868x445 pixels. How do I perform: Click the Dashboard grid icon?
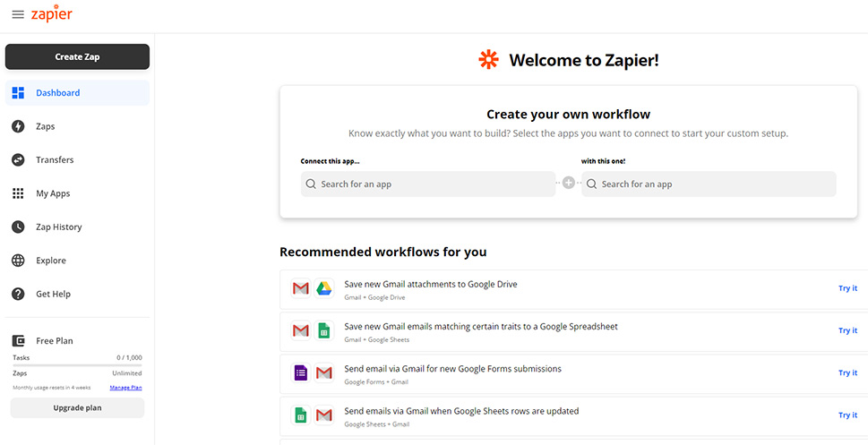pyautogui.click(x=18, y=93)
